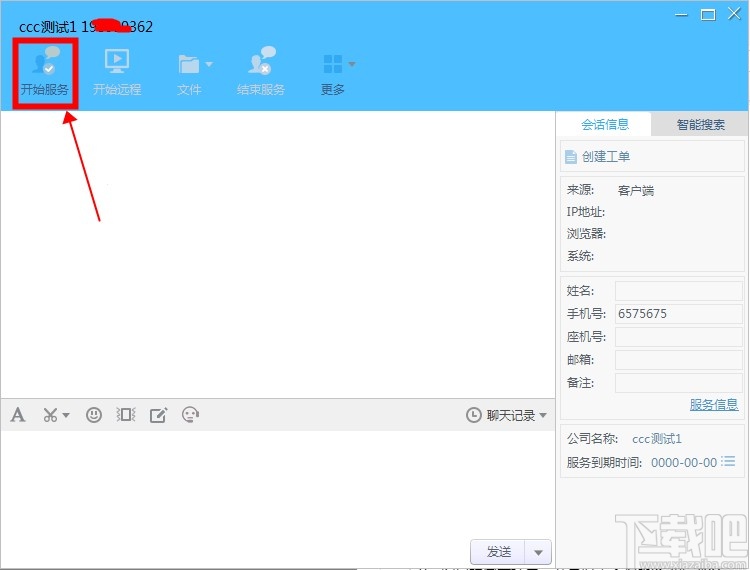Start remote session via 开始远程
This screenshot has width=750, height=570.
tap(117, 72)
